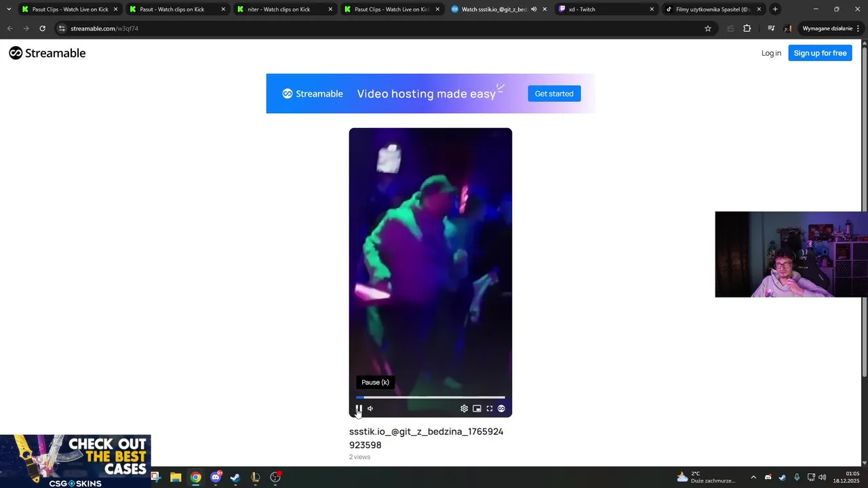Image resolution: width=868 pixels, height=488 pixels.
Task: Close the xd - Twitch tab
Action: click(652, 9)
